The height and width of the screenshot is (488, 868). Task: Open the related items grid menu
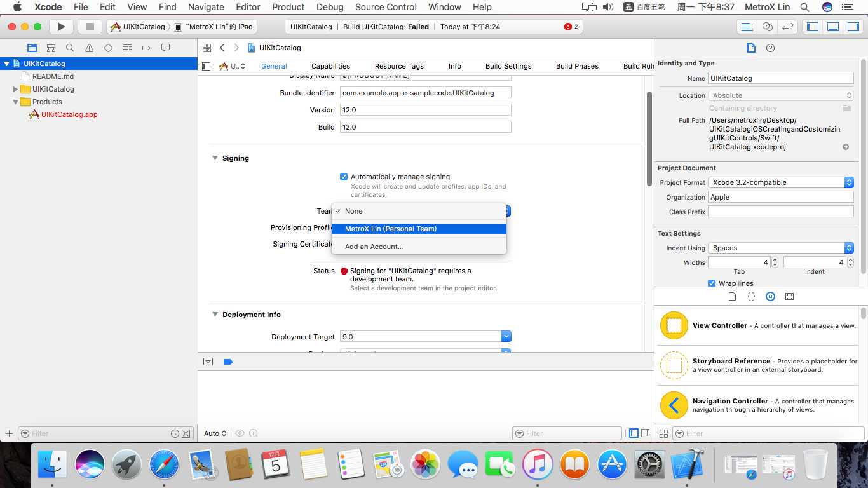pos(207,48)
